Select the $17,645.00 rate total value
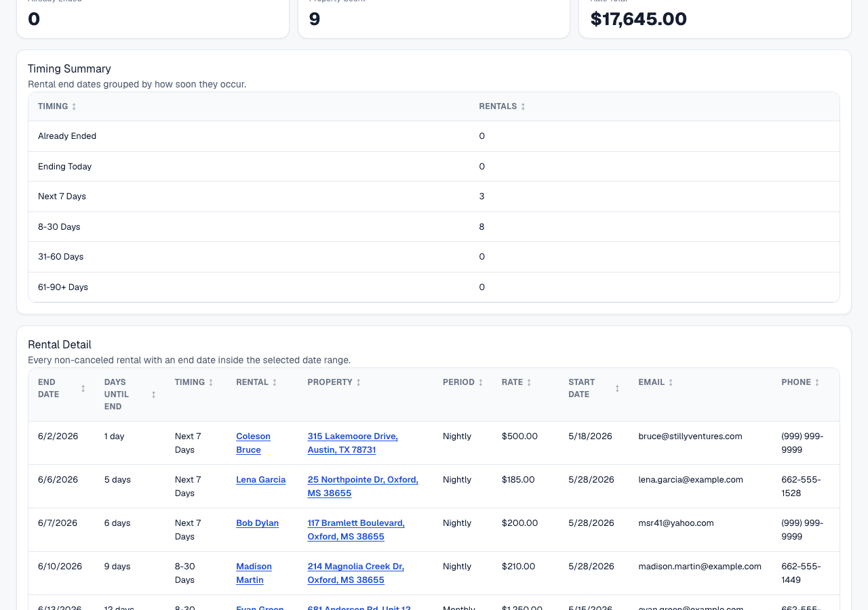Image resolution: width=868 pixels, height=610 pixels. [x=639, y=19]
